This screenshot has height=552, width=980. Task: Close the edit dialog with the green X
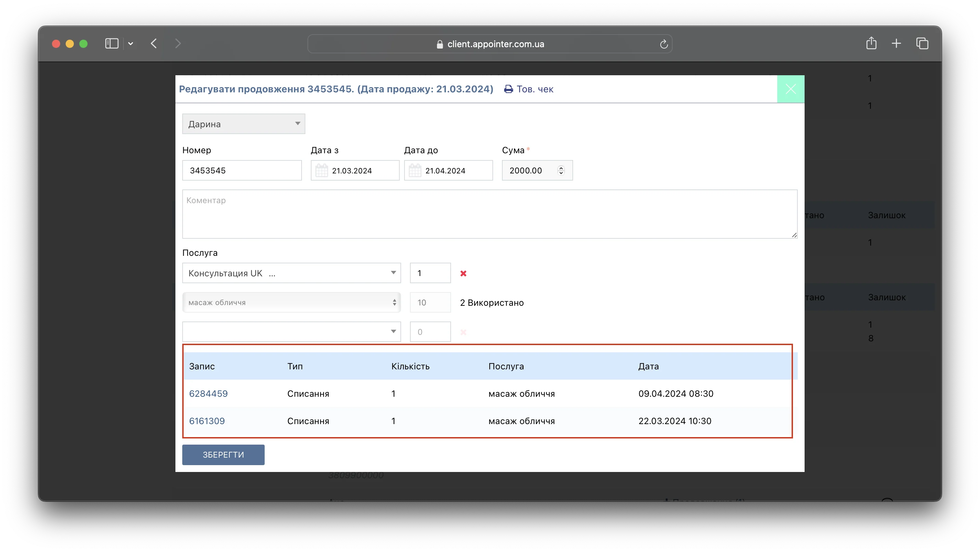point(791,89)
